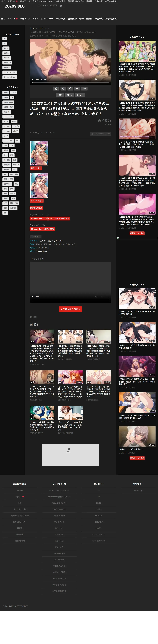Play the sample video player

coord(33,297)
